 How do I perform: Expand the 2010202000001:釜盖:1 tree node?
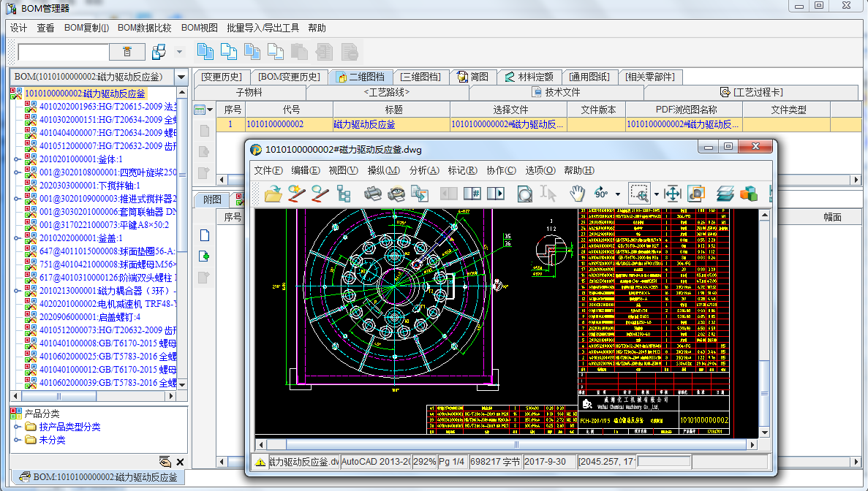[x=17, y=238]
